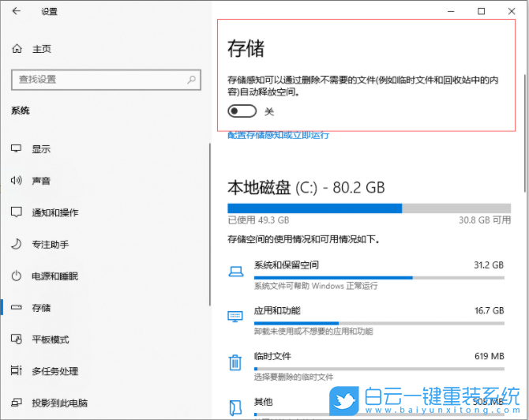Click the 多任务处理 icon

coord(17,370)
